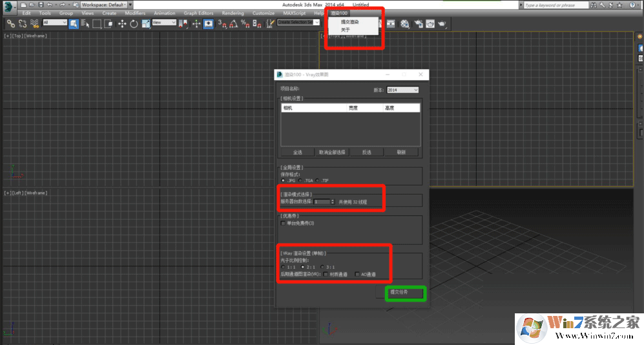This screenshot has width=644, height=345.
Task: Open the Material Editor sphere icon
Action: [x=405, y=24]
